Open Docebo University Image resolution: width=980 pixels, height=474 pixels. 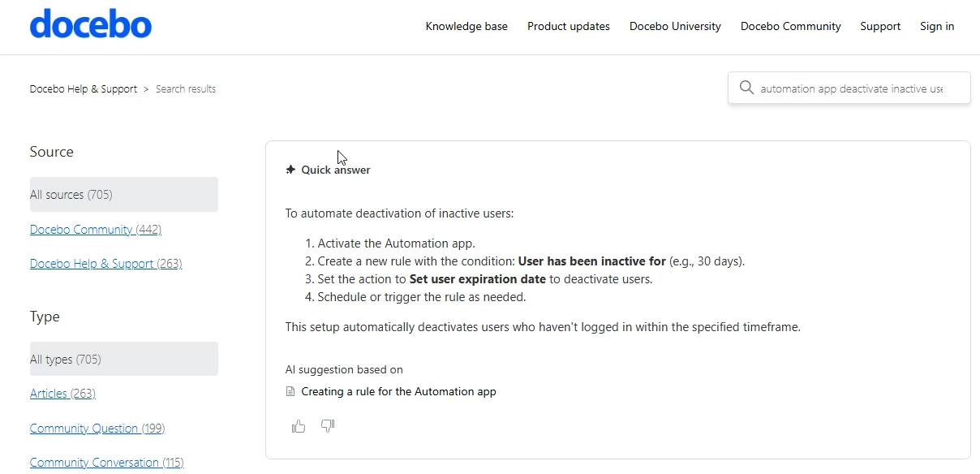675,26
